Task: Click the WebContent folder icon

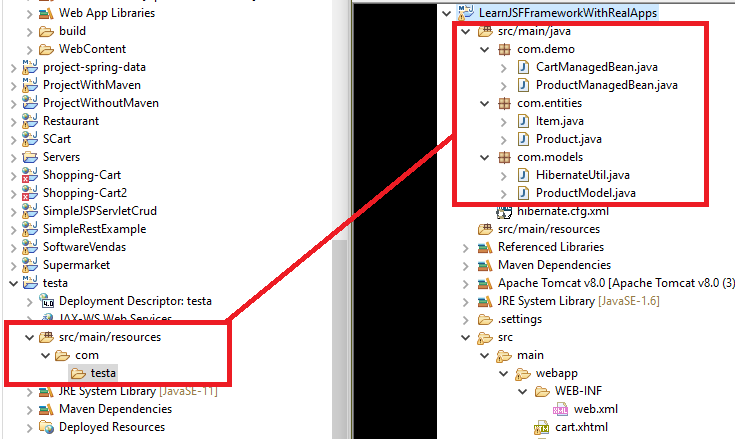Action: click(x=46, y=49)
